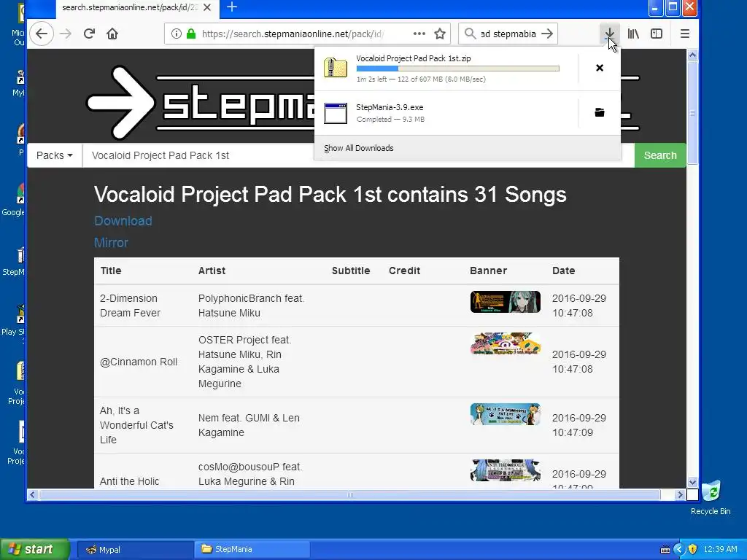Open Show All Downloads
The image size is (747, 560).
pos(359,148)
